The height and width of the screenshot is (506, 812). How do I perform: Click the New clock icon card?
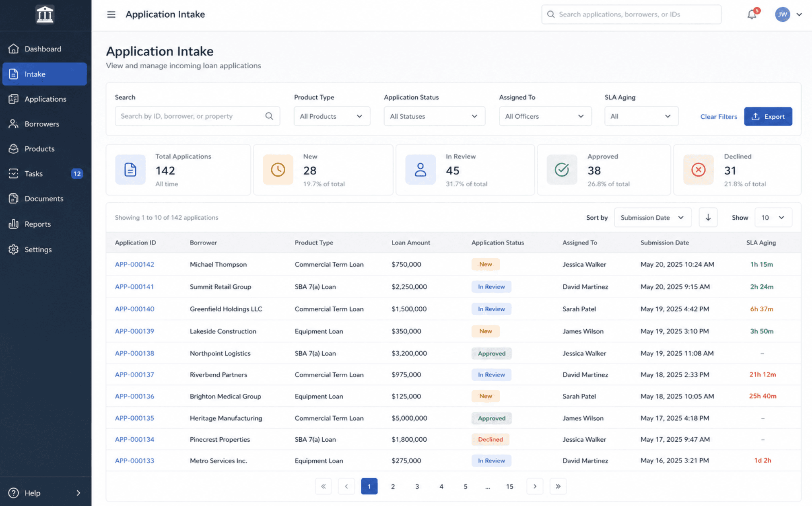coord(278,170)
